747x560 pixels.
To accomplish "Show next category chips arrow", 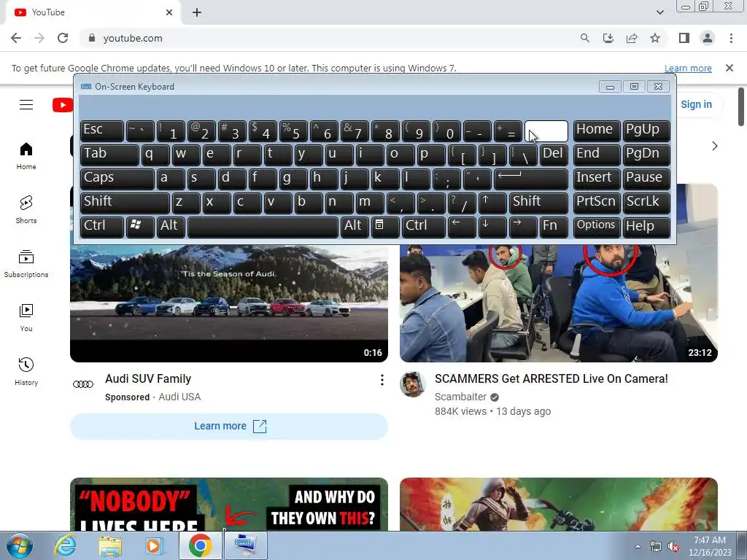I will 715,146.
